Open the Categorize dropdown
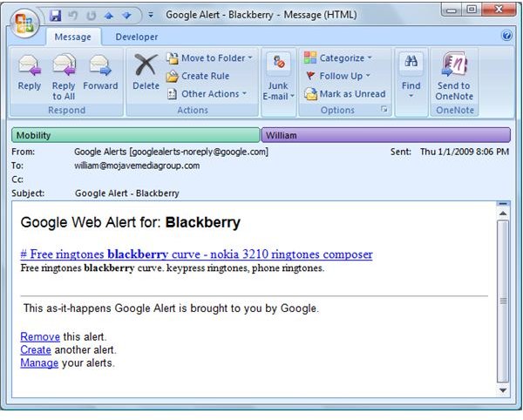 (338, 58)
